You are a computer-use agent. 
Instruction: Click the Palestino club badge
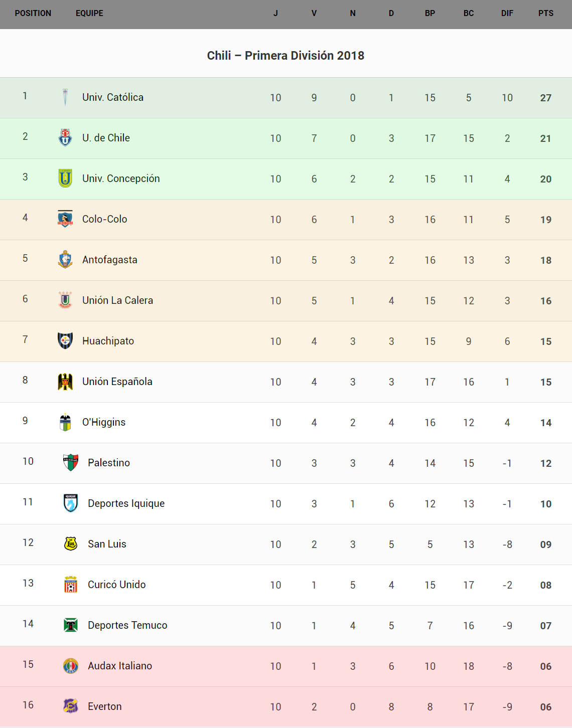(71, 462)
